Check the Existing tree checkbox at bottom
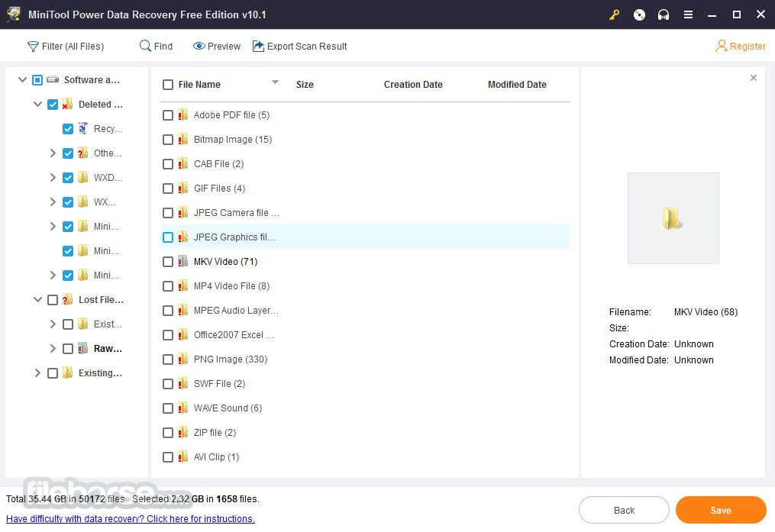 [x=53, y=373]
